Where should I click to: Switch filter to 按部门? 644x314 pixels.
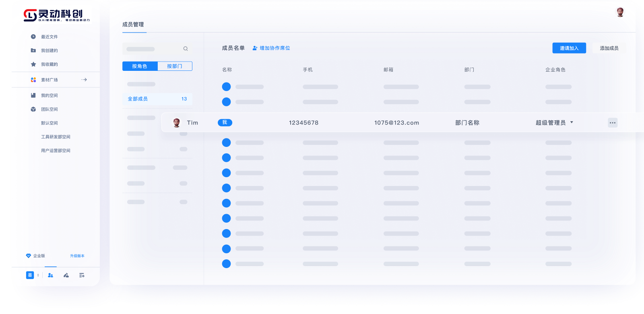(x=175, y=66)
